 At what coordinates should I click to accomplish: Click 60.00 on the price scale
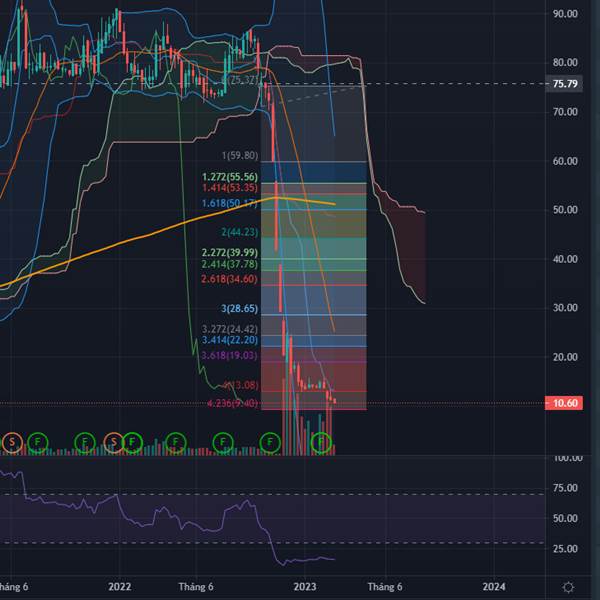(x=565, y=161)
